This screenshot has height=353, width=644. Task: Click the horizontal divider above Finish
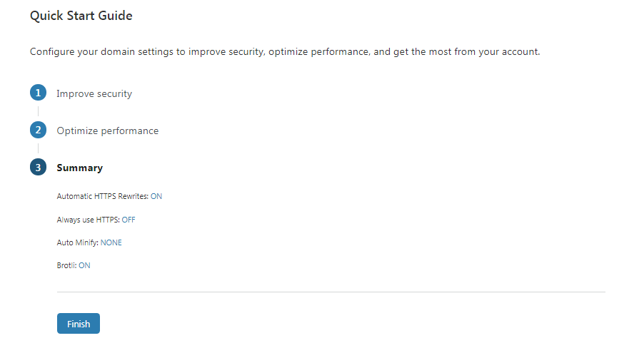[331, 292]
